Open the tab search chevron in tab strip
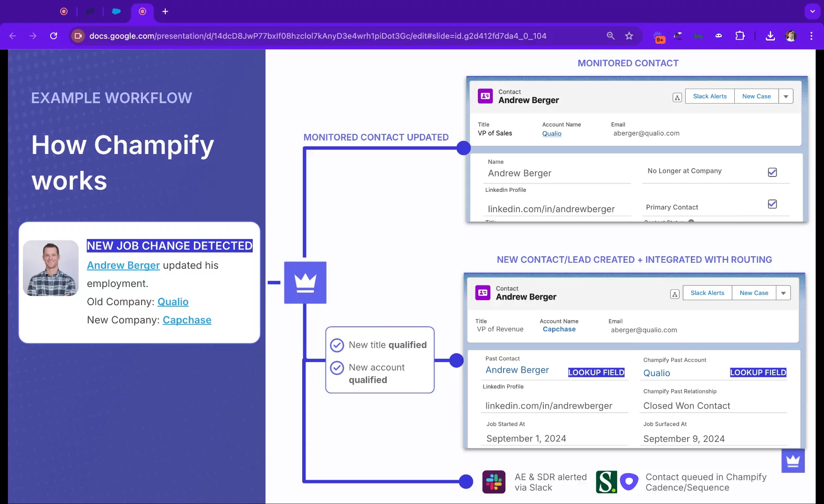 (x=812, y=11)
